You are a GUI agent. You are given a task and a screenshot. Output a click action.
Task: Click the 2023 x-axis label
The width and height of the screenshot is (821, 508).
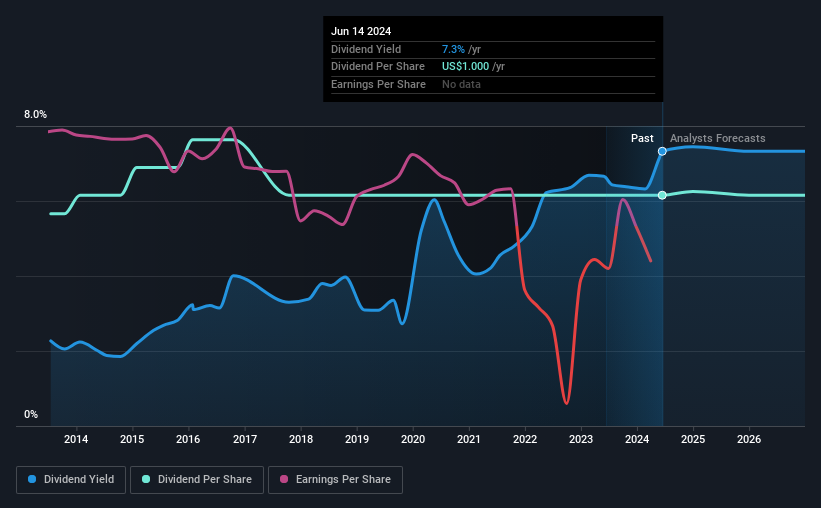tap(581, 439)
